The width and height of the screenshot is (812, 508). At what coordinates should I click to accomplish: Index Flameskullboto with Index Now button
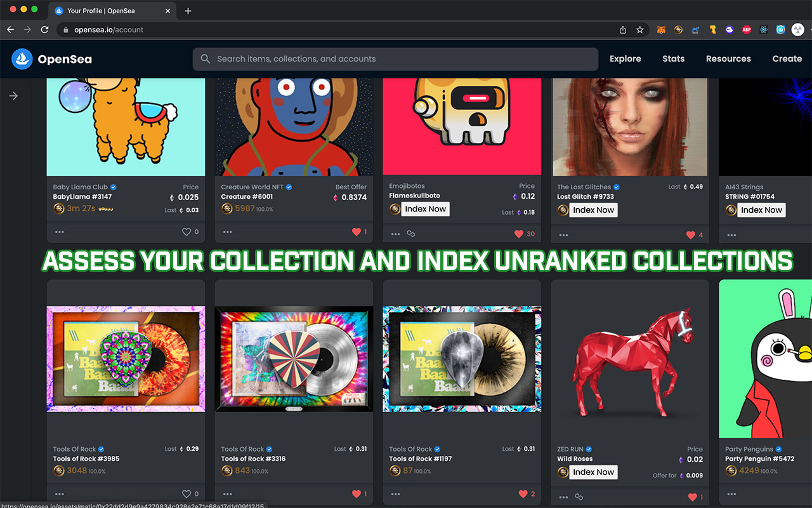426,209
